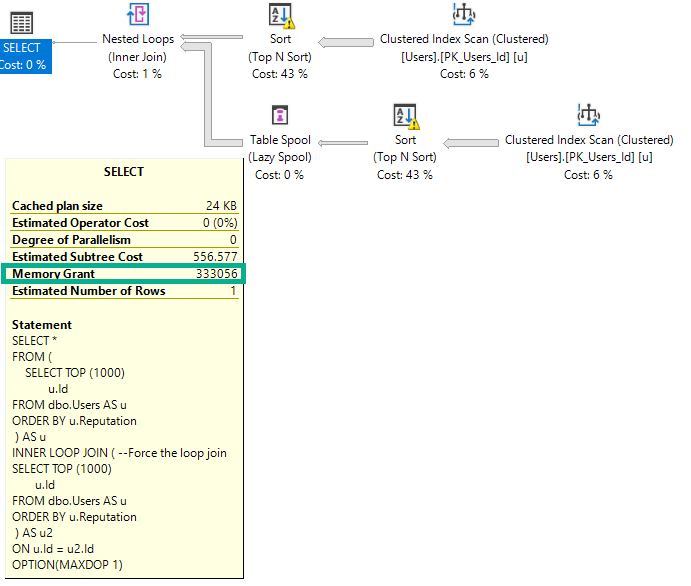The width and height of the screenshot is (691, 586).
Task: Select the lower Clustered Index Scan icon
Action: [x=588, y=115]
